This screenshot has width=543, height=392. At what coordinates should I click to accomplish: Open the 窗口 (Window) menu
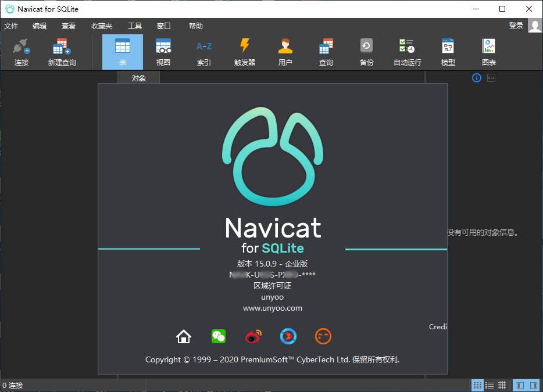coord(164,26)
